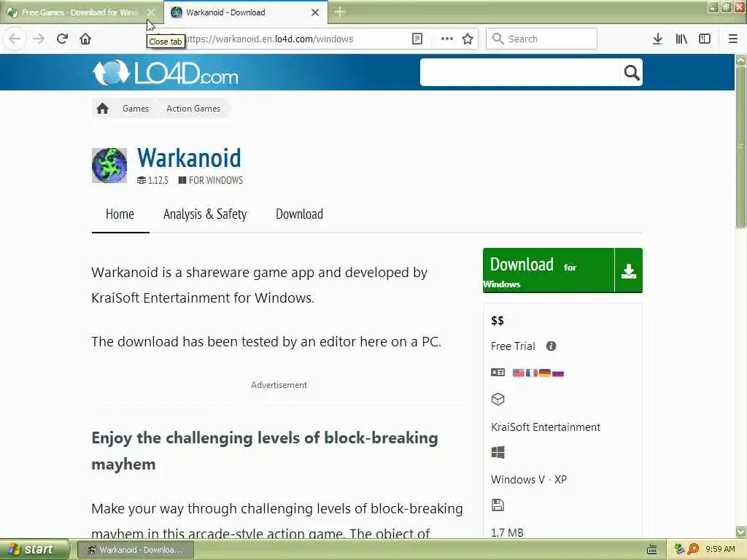Open a new tab with plus

[339, 12]
